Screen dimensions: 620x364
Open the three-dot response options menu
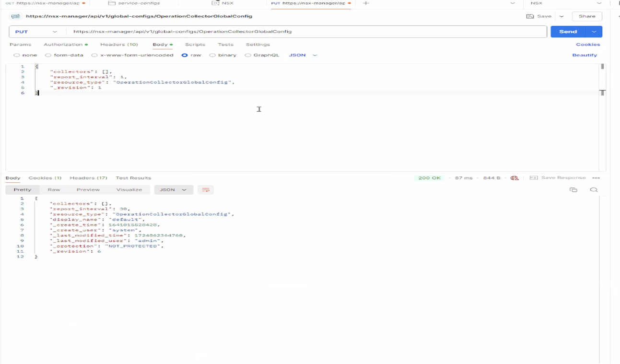click(596, 178)
